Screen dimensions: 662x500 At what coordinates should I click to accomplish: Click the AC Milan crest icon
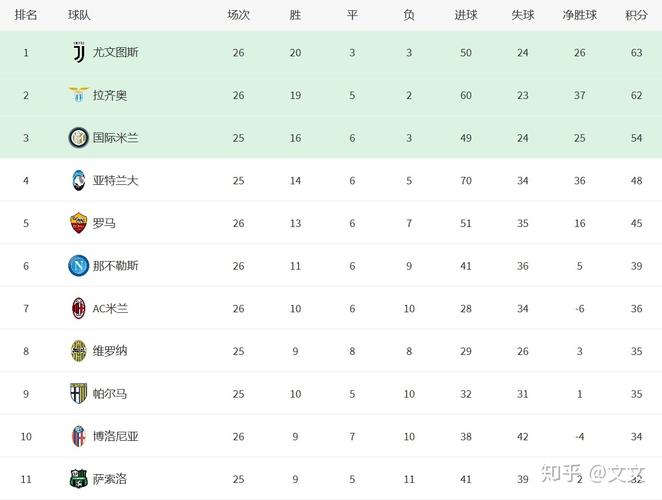(79, 308)
